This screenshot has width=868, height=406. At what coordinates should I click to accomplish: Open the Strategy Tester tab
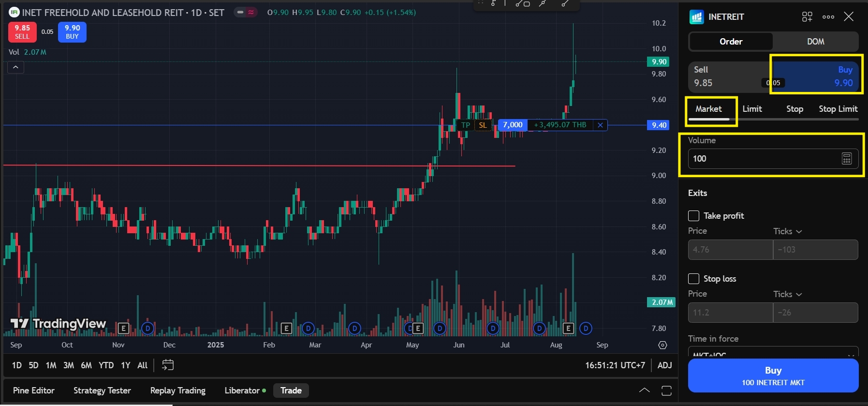pos(102,391)
